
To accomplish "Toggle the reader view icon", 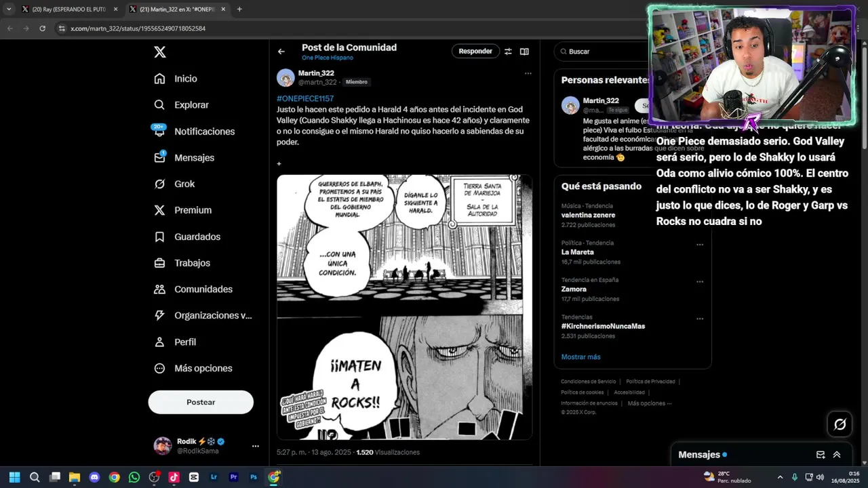I will point(524,52).
